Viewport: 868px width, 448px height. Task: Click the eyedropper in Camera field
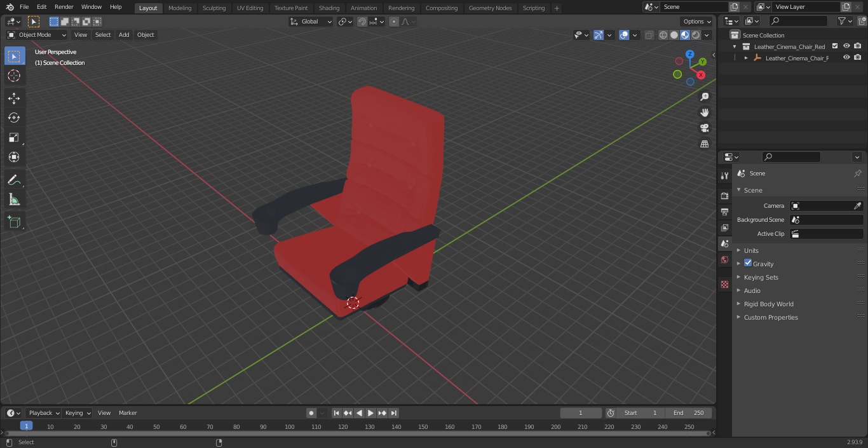[857, 206]
